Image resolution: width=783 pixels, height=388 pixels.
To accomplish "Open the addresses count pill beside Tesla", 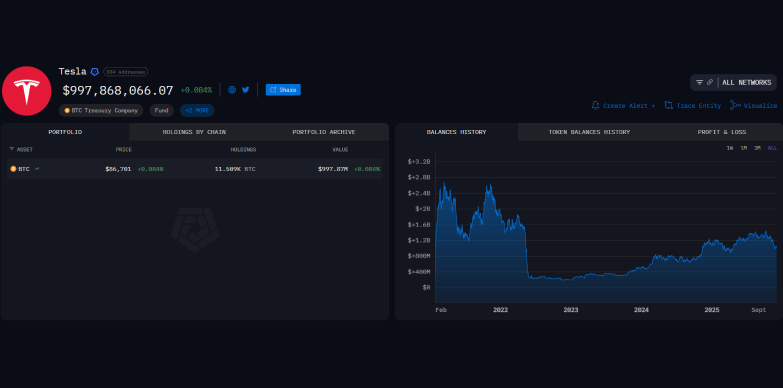I will point(125,72).
